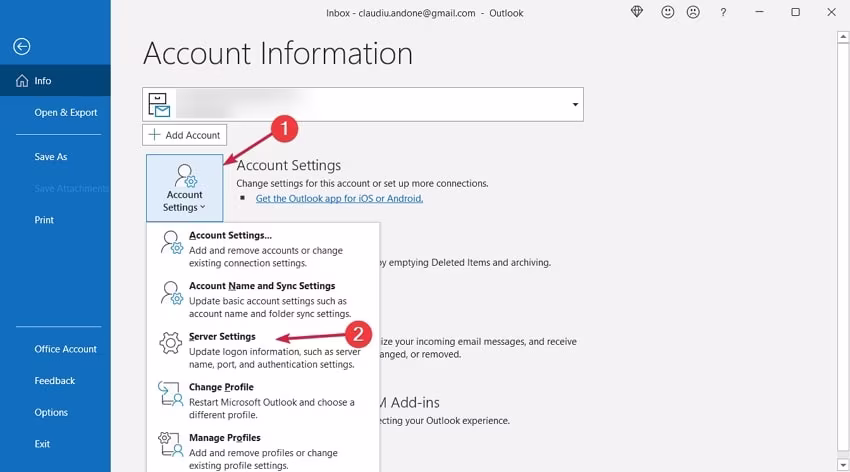This screenshot has height=472, width=850.
Task: Select Save As in the sidebar
Action: [x=50, y=157]
